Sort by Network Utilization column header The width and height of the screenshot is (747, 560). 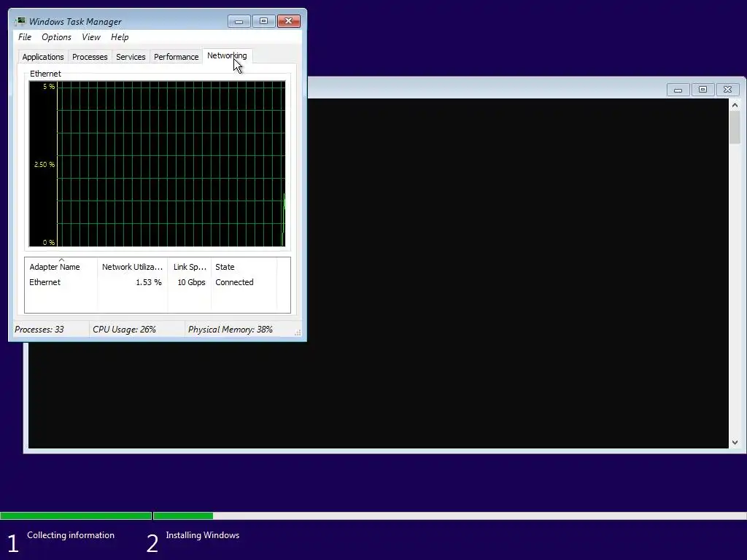[133, 267]
